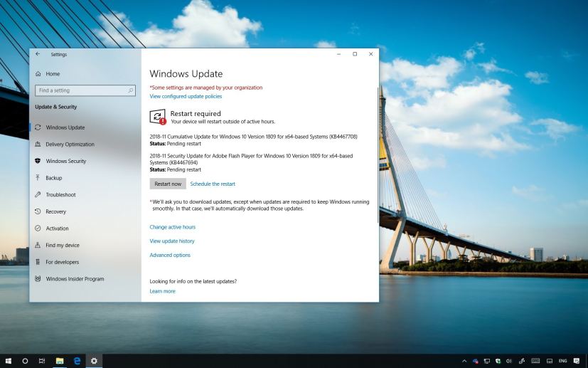Click the For developers icon
Image resolution: width=588 pixels, height=368 pixels.
point(38,262)
